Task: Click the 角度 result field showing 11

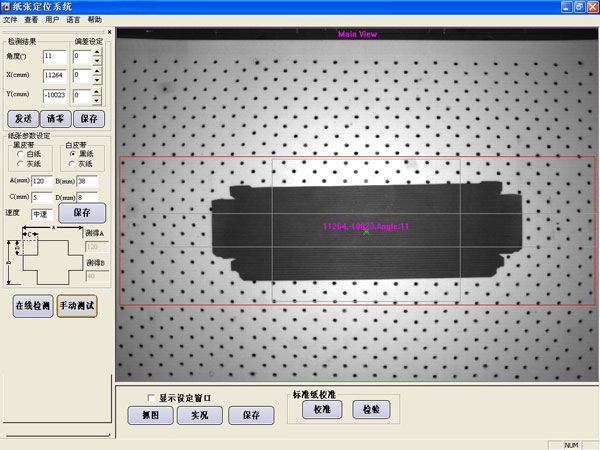Action: (55, 57)
